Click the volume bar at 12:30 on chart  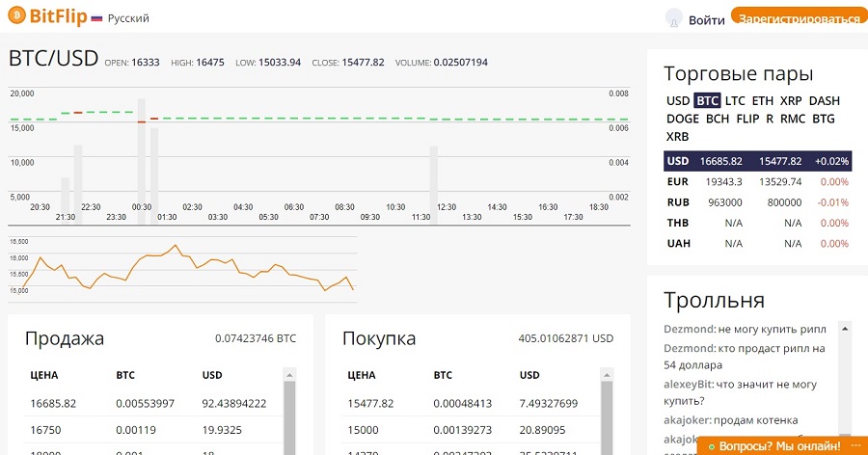(x=433, y=184)
